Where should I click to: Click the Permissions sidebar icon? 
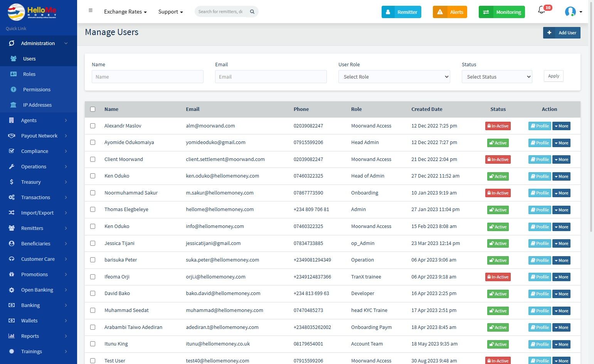[x=13, y=89]
